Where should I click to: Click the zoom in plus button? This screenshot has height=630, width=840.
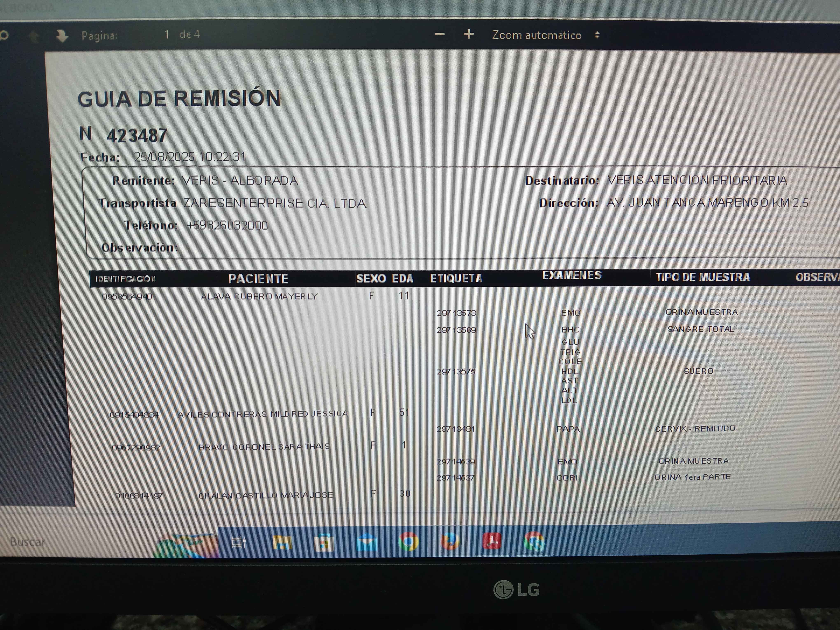(x=469, y=34)
